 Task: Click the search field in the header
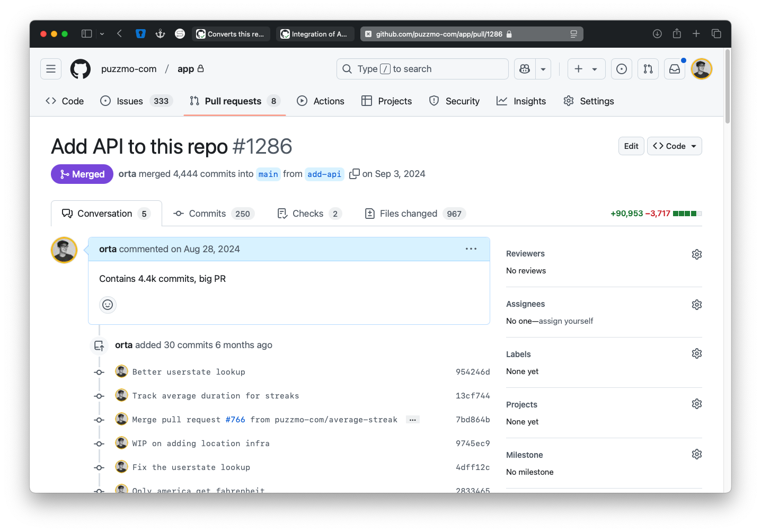[422, 69]
